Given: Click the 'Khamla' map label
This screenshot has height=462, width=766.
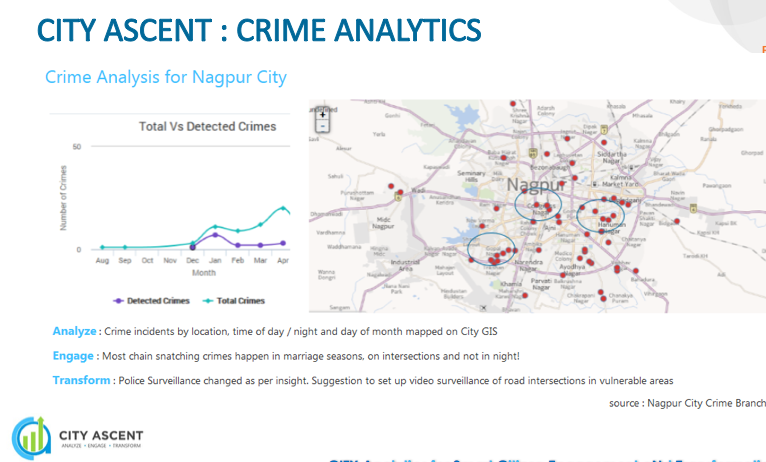Looking at the screenshot, I should click(x=511, y=284).
